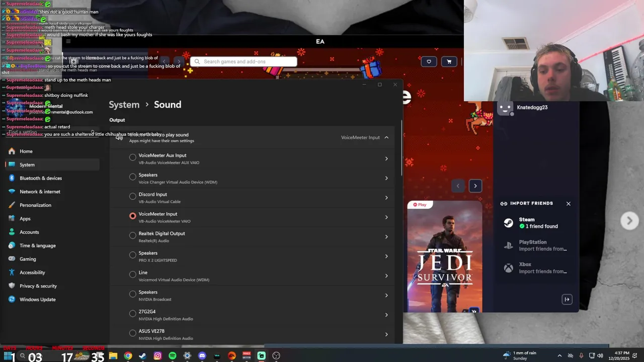This screenshot has width=644, height=362.
Task: Show previous featured game in EA carousel
Action: tap(458, 186)
